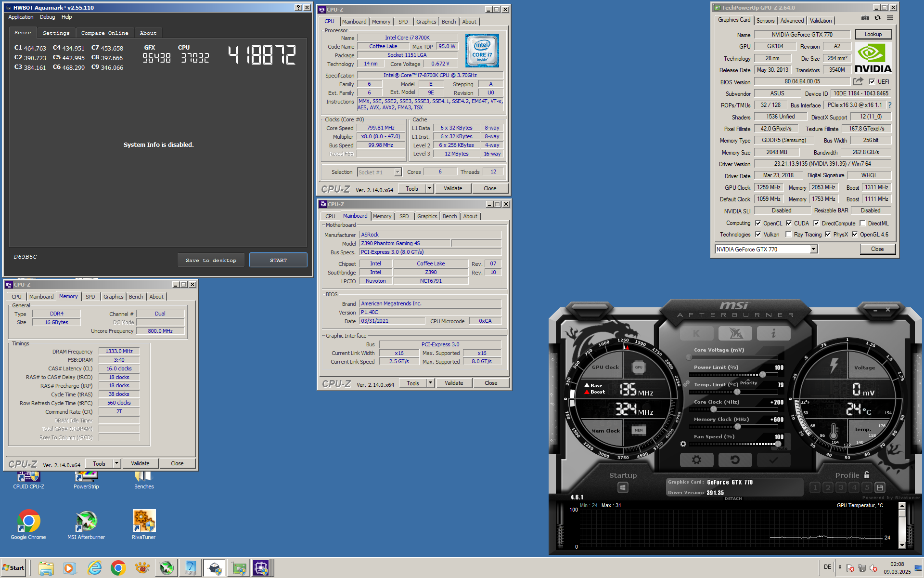This screenshot has height=578, width=924.
Task: Click the BIOS export share icon in GPU-Z
Action: (858, 81)
